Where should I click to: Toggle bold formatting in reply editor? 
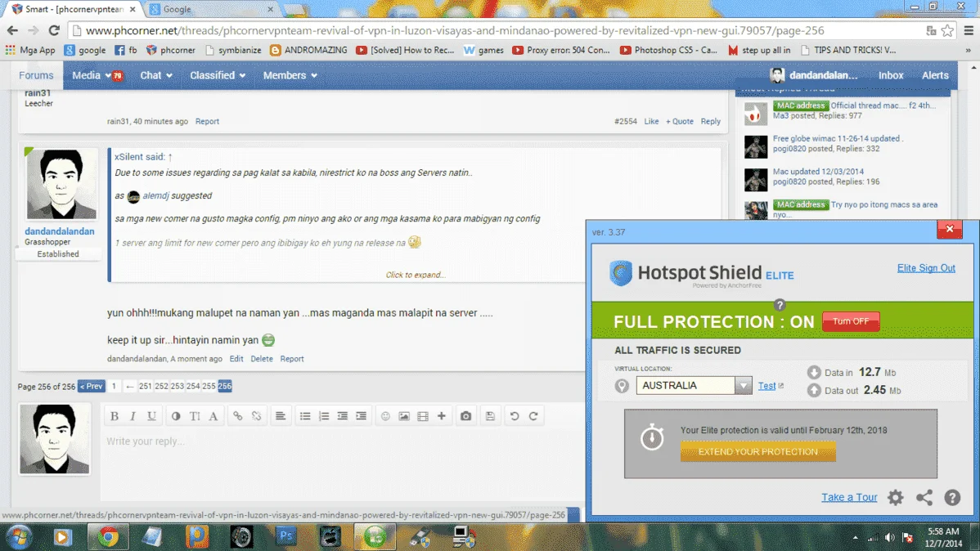coord(115,416)
